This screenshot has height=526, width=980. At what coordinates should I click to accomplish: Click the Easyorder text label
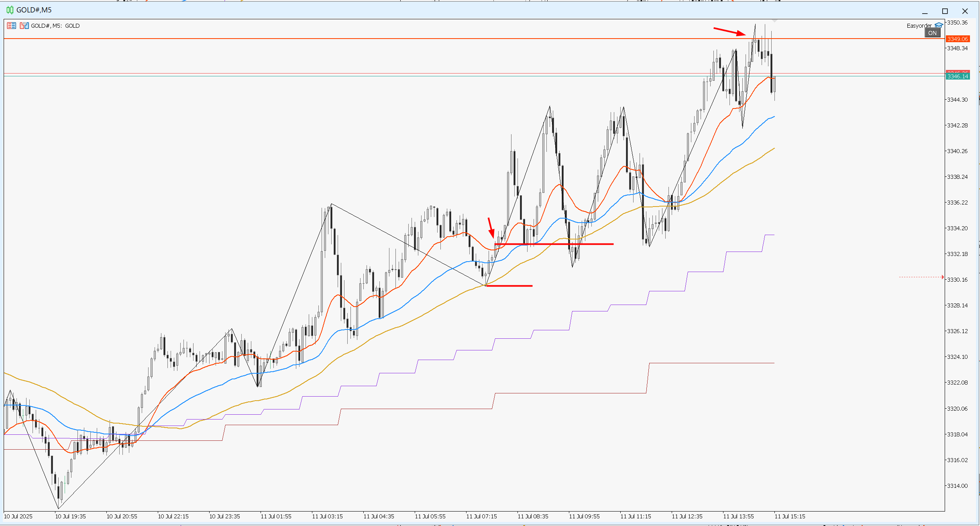click(919, 26)
